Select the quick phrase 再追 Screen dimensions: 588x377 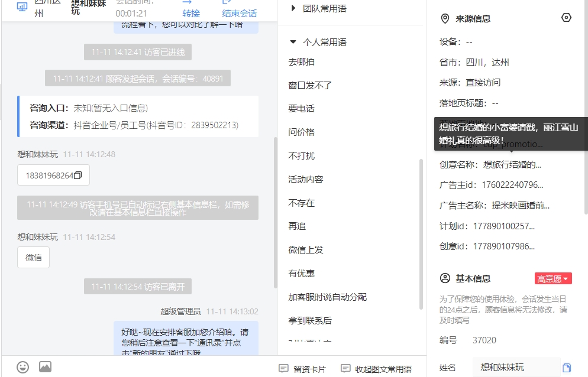coord(297,226)
